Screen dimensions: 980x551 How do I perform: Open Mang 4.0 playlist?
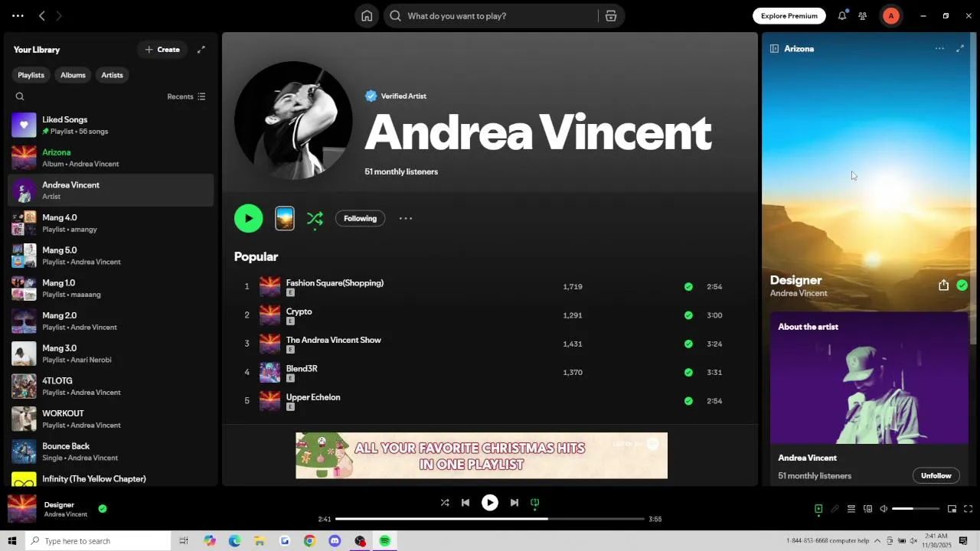[111, 223]
